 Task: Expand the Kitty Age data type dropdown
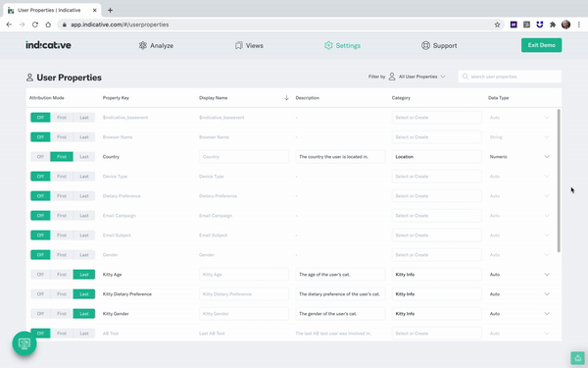547,275
